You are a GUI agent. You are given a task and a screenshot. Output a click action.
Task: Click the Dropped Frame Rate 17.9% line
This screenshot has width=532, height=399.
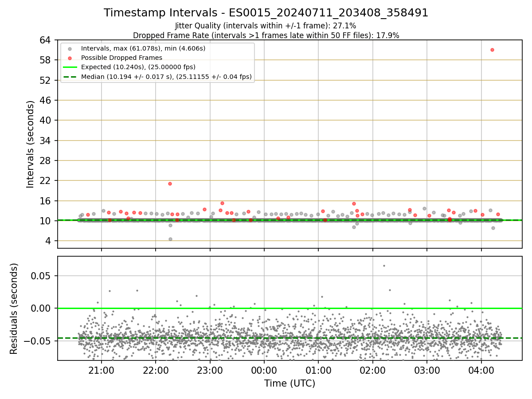point(266,35)
